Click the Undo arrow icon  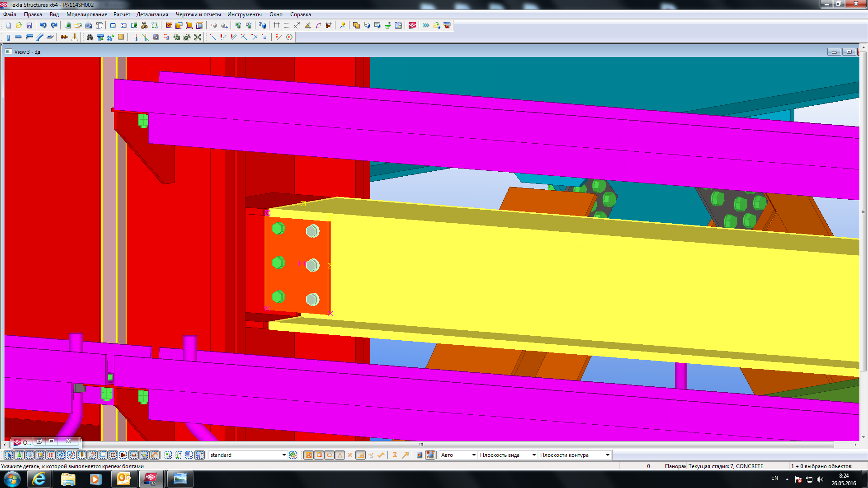coord(43,26)
